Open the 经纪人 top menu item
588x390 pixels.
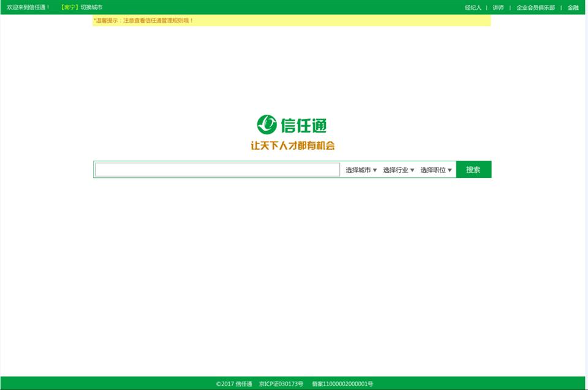point(473,7)
